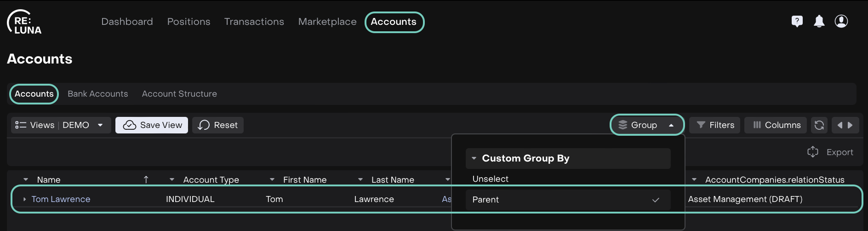This screenshot has height=231, width=868.
Task: Click the Save View button
Action: tap(152, 125)
